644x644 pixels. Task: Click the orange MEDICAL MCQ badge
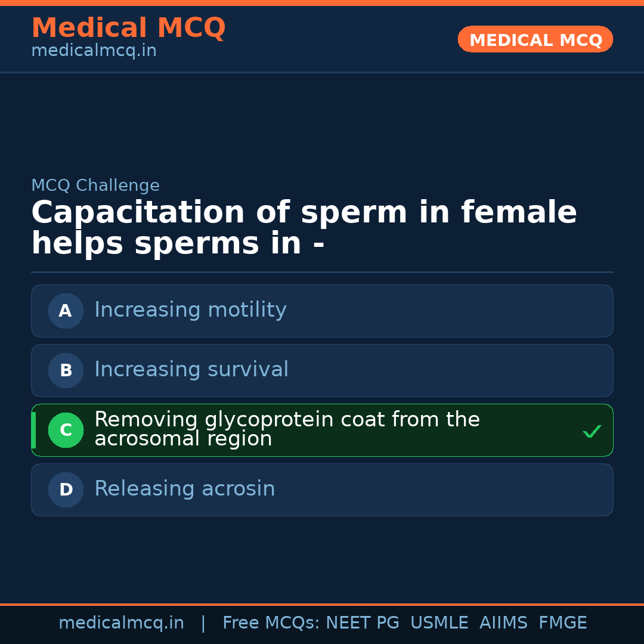(535, 40)
